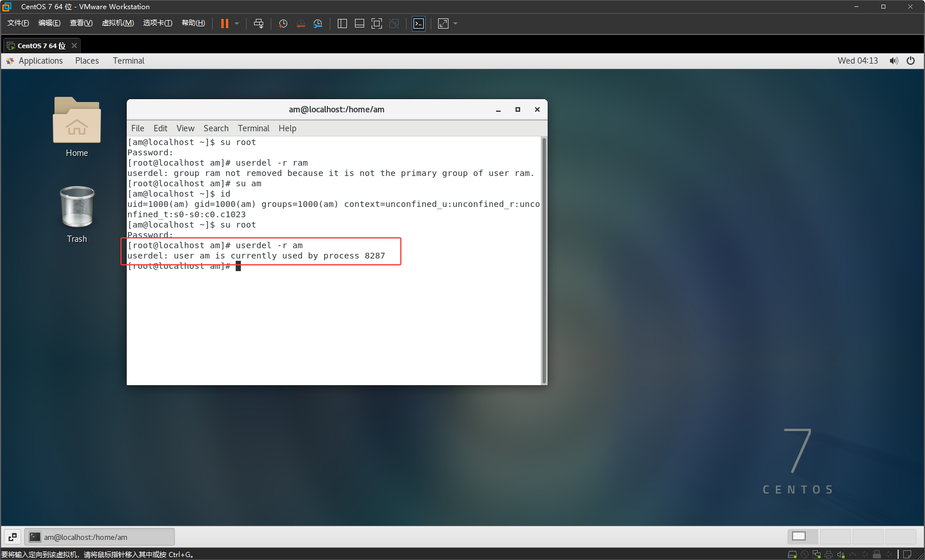Click the window list toggle icon in bottom panel
Screen dimensions: 925x560
click(x=13, y=537)
